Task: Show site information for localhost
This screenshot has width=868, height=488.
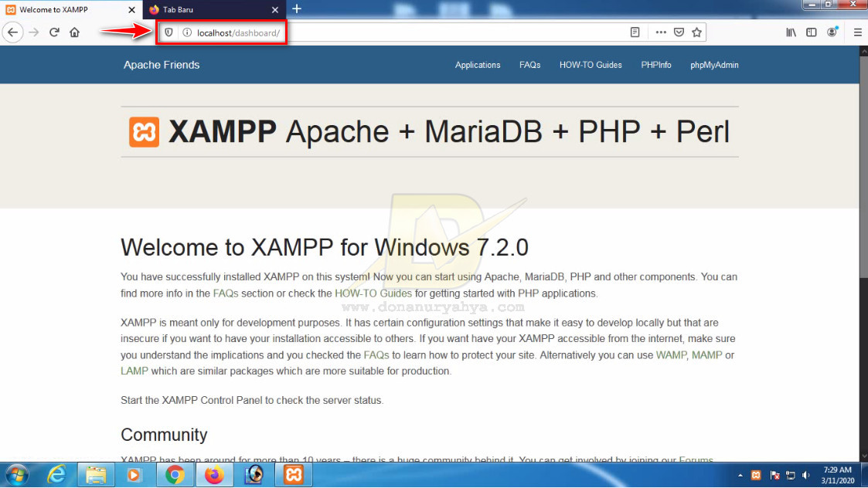Action: click(x=187, y=32)
